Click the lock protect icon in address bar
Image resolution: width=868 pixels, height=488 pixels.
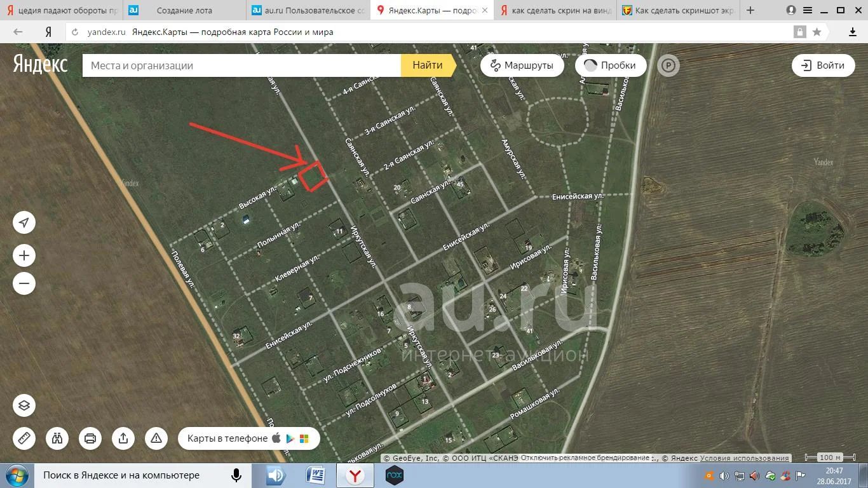tap(799, 32)
